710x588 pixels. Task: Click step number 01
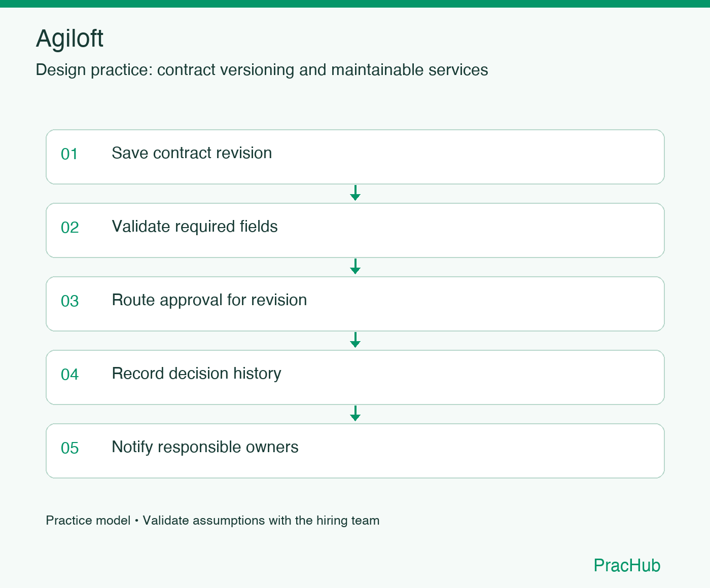click(69, 154)
